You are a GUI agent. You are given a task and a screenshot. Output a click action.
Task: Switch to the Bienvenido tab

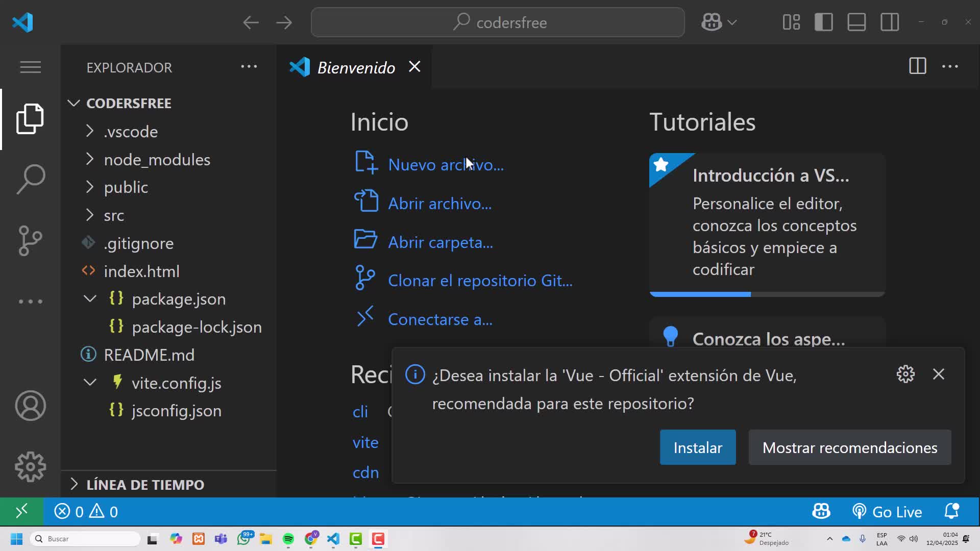coord(356,67)
